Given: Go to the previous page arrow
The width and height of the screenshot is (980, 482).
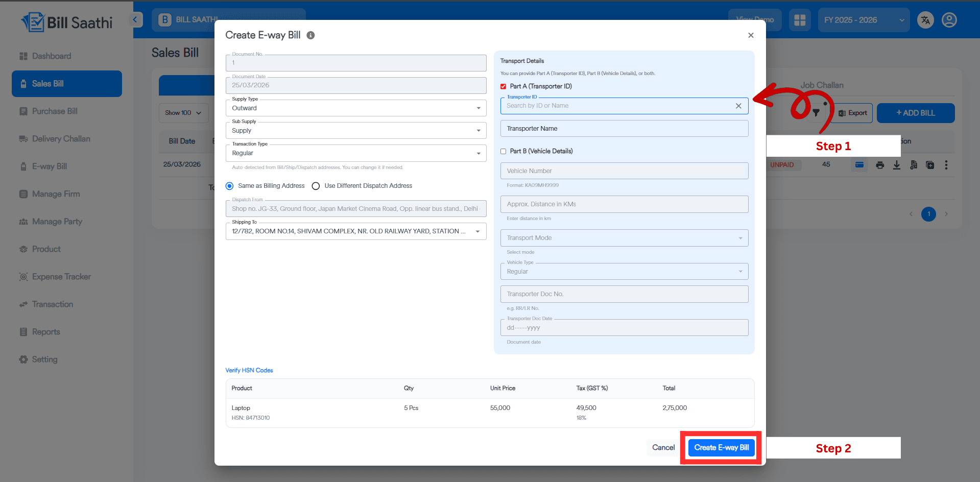Looking at the screenshot, I should (x=911, y=214).
